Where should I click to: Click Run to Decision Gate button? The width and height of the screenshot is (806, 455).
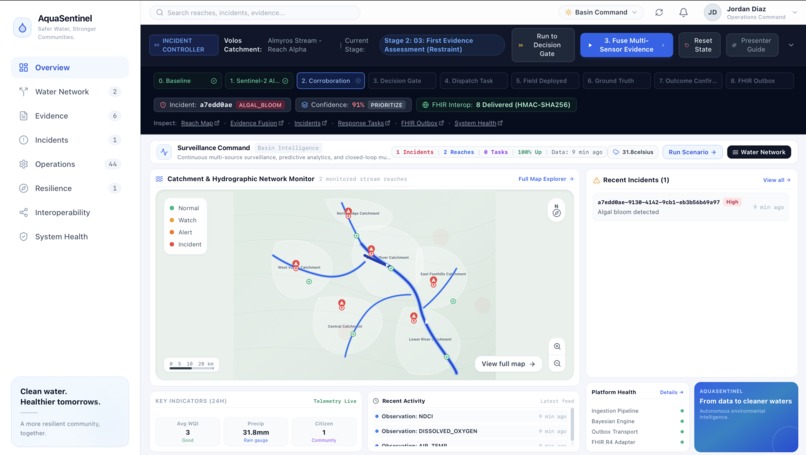543,45
